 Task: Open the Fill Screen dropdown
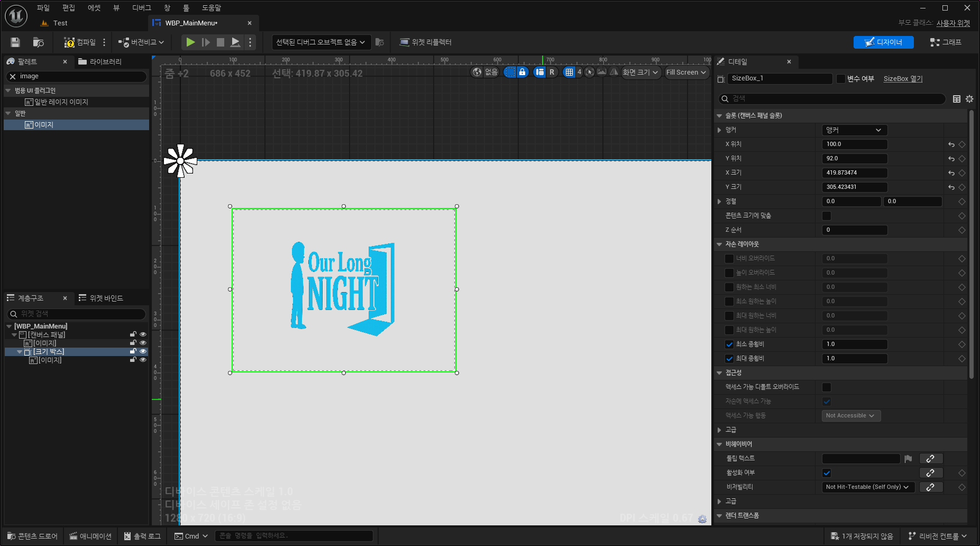pos(686,72)
